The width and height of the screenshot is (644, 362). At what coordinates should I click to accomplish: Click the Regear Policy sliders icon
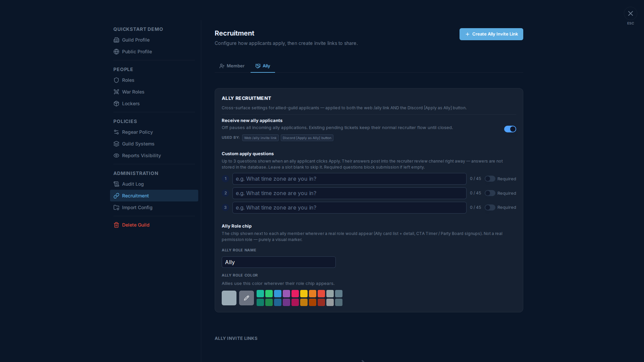[x=116, y=132]
